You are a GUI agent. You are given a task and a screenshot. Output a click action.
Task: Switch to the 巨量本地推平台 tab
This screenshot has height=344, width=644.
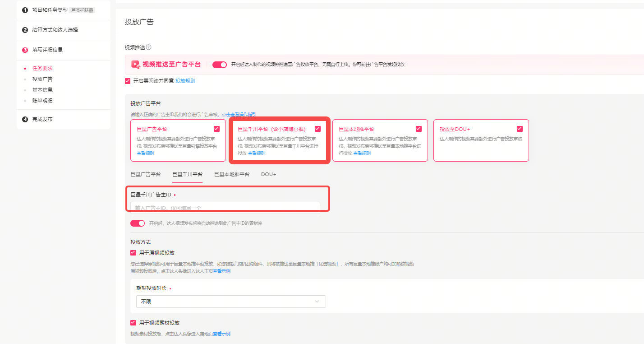232,174
